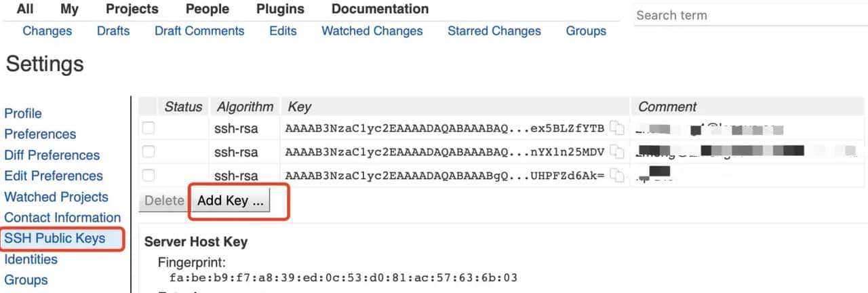Copy the key ending in ex5BLZfYTB
Image resolution: width=868 pixels, height=293 pixels.
coord(616,128)
